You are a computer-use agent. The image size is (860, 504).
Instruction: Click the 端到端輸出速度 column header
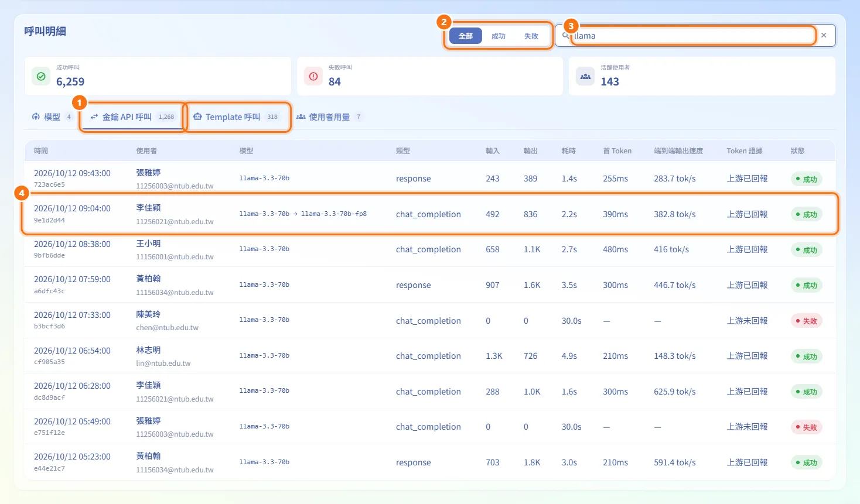point(678,150)
